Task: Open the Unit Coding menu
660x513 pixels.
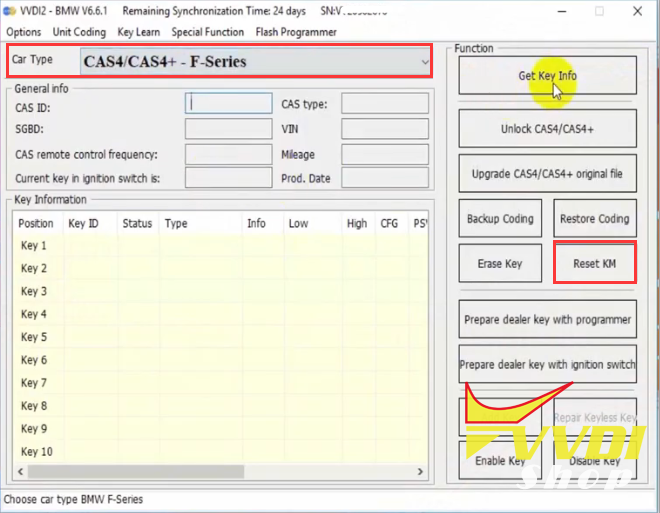Action: pos(79,32)
